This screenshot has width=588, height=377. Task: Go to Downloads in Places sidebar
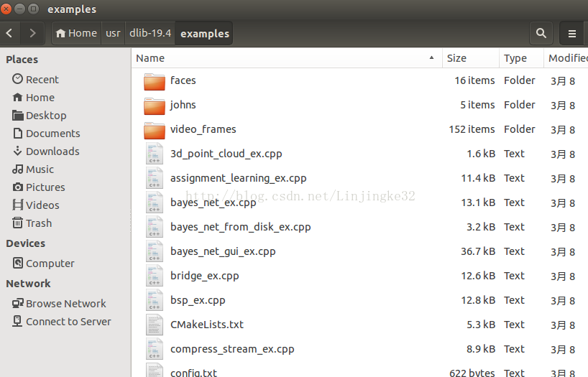(52, 152)
